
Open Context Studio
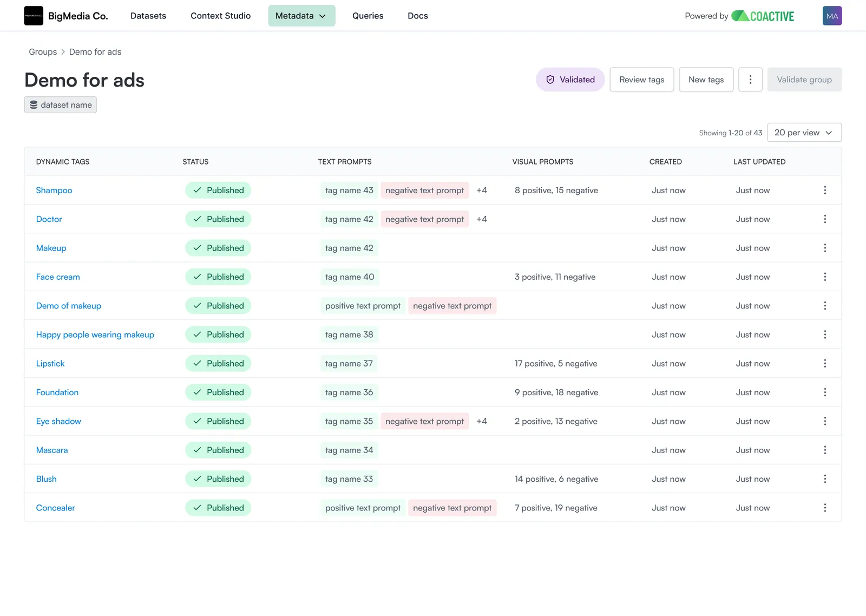(220, 16)
